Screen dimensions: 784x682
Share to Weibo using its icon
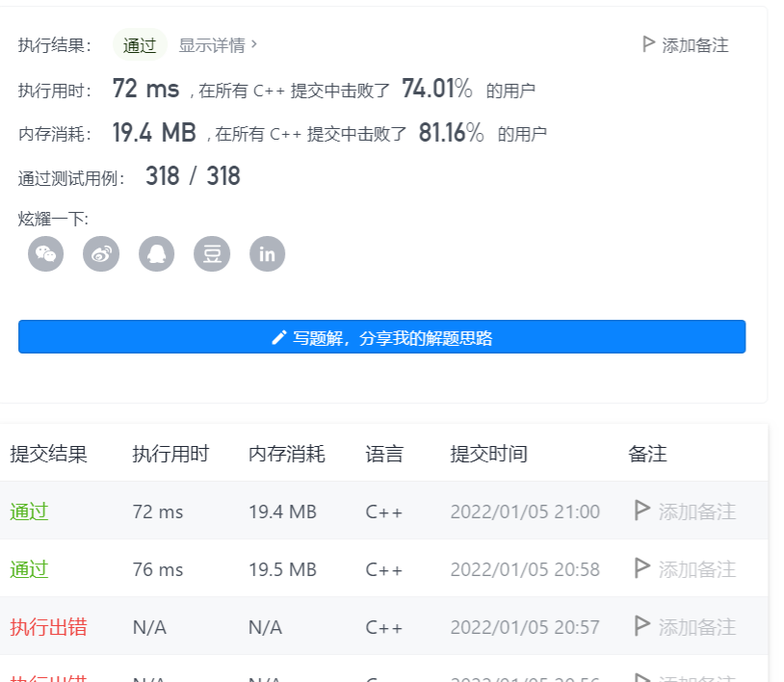tap(101, 253)
